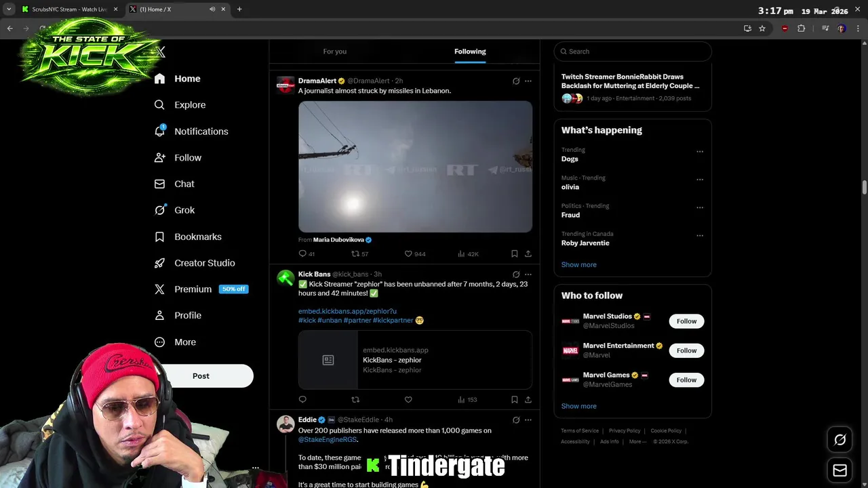This screenshot has width=868, height=488.
Task: Bookmark the Kick Bans post
Action: pyautogui.click(x=515, y=400)
